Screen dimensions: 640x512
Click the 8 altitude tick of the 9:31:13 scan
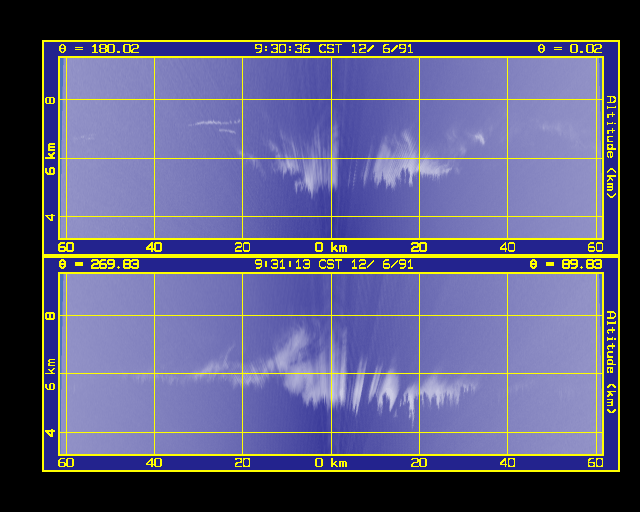tap(50, 316)
